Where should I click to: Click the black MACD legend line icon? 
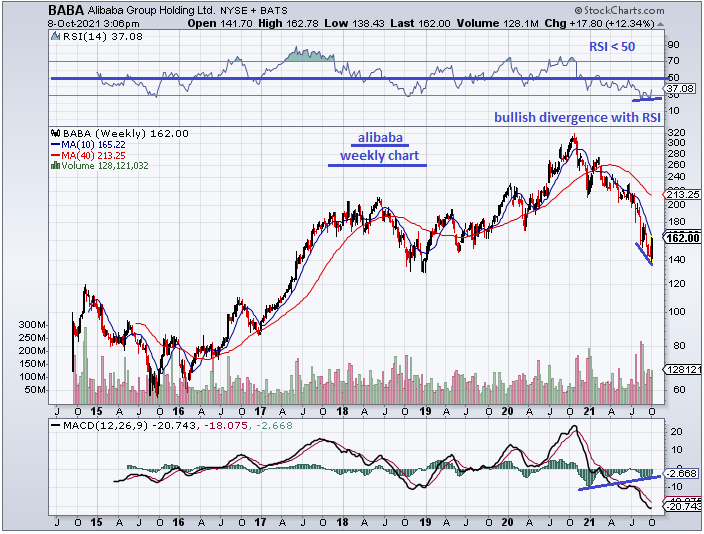[56, 425]
